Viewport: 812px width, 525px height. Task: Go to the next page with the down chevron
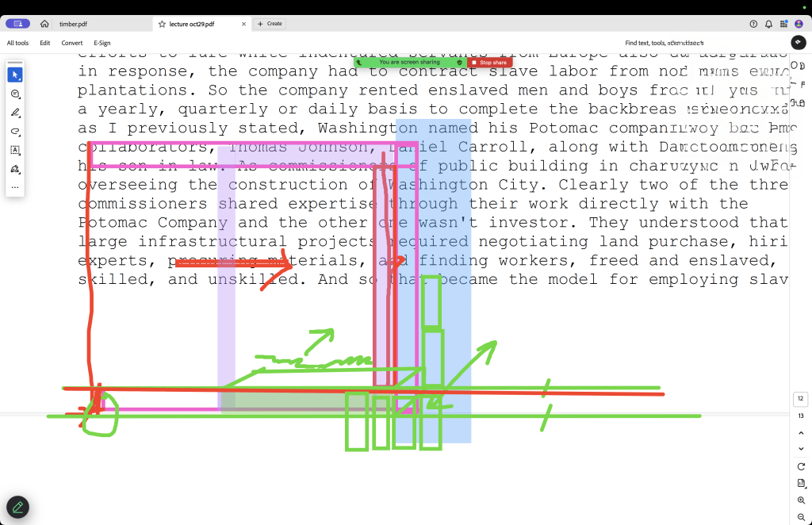[x=801, y=449]
